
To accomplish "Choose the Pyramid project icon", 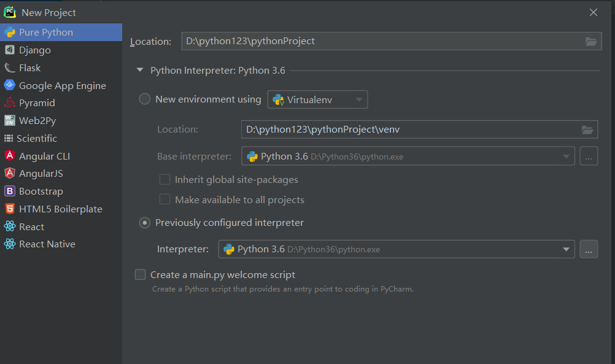I will (9, 103).
